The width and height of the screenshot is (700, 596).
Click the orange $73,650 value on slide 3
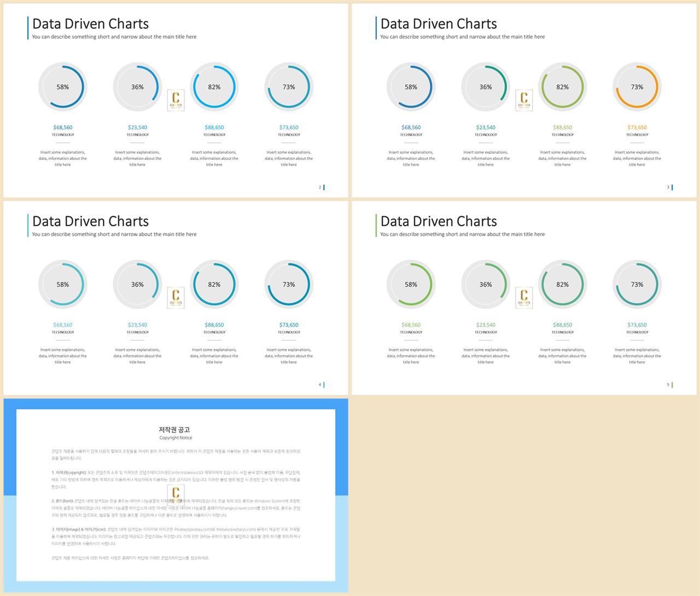(637, 128)
